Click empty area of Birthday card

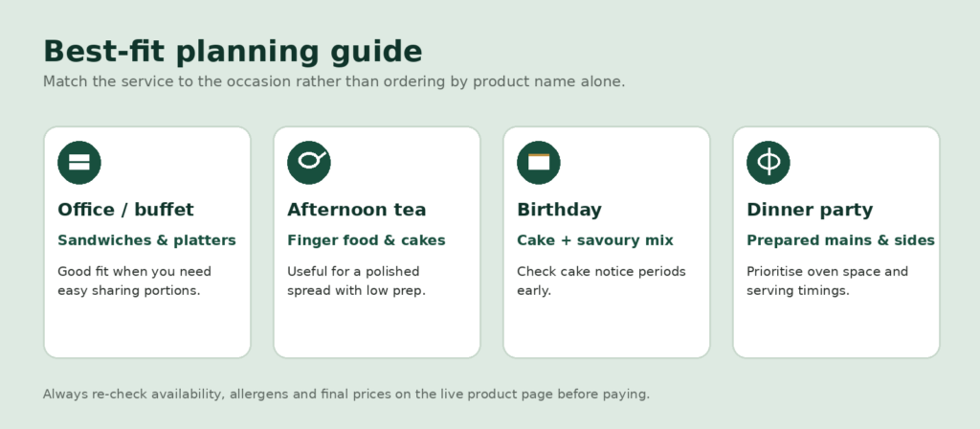point(606,328)
